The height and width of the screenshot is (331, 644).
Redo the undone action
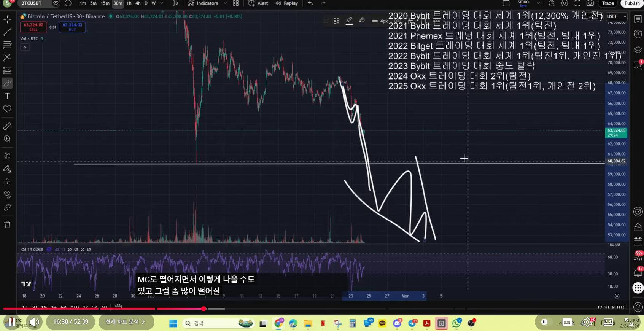point(323,3)
